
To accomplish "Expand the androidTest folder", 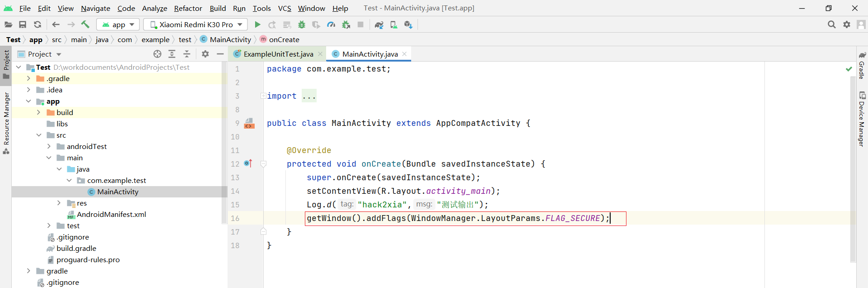I will (49, 146).
